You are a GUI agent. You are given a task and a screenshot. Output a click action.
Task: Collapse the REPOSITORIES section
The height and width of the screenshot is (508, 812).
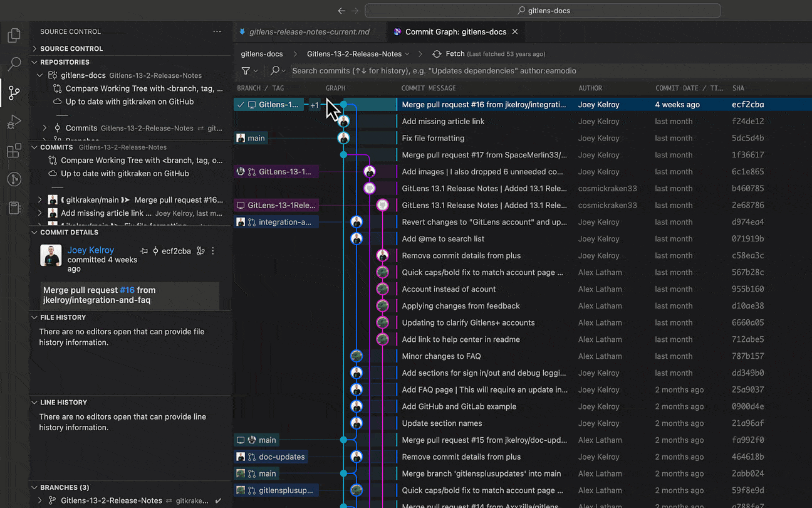point(34,62)
